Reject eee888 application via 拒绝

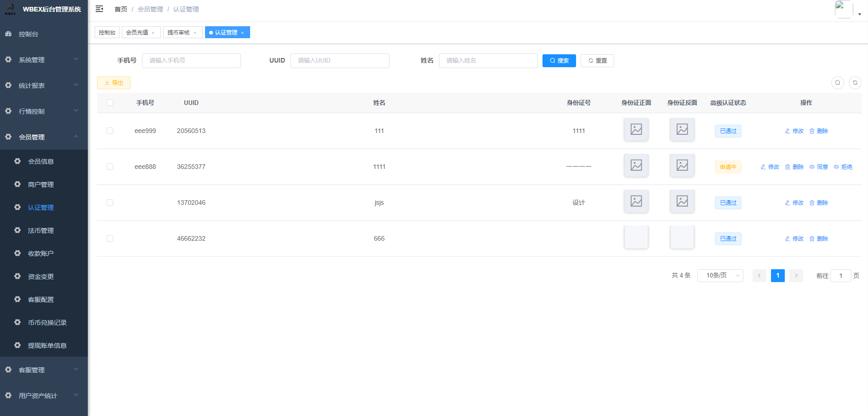point(843,167)
